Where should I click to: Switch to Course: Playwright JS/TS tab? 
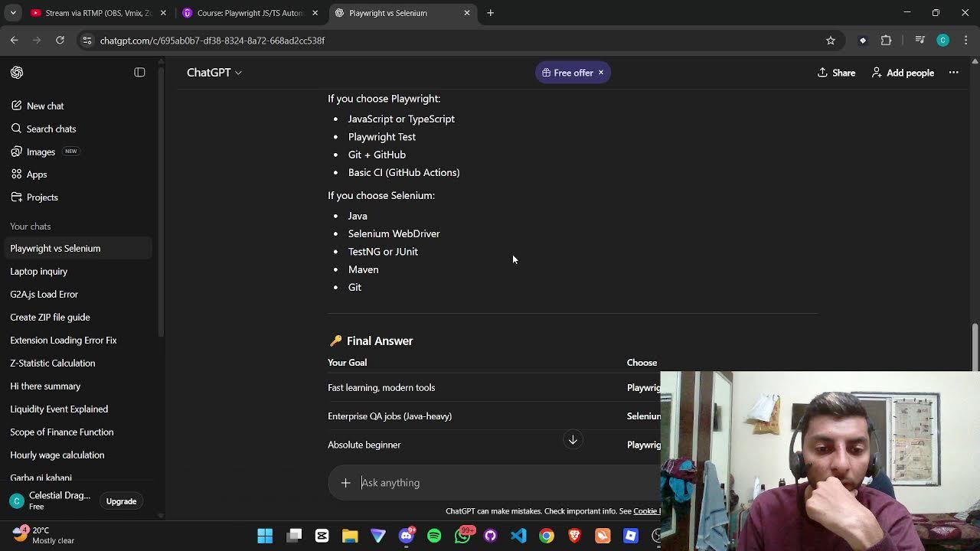click(x=250, y=13)
